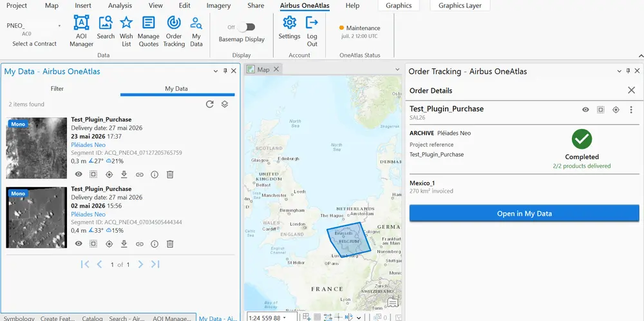Open the 02 mai 2026 image thumbnail
644x321 pixels.
point(37,217)
